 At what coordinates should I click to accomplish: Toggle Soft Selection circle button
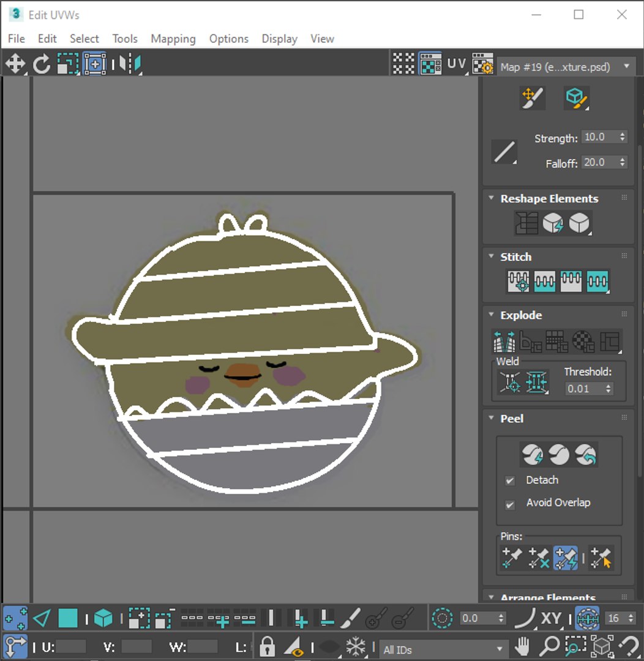pos(442,618)
